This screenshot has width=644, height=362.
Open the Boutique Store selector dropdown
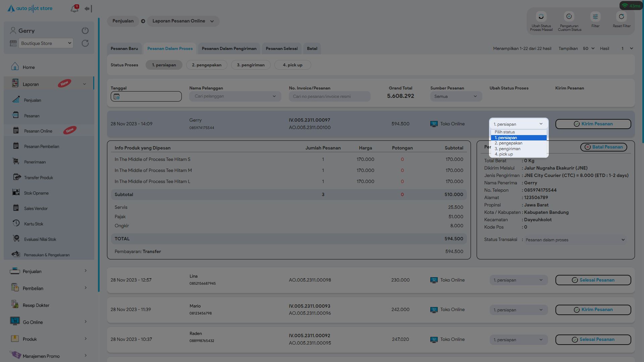(46, 43)
